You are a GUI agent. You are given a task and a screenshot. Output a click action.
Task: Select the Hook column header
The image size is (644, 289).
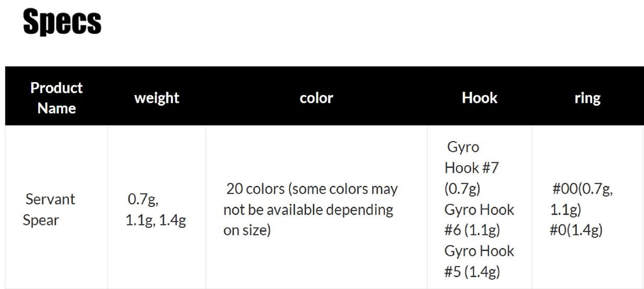479,98
